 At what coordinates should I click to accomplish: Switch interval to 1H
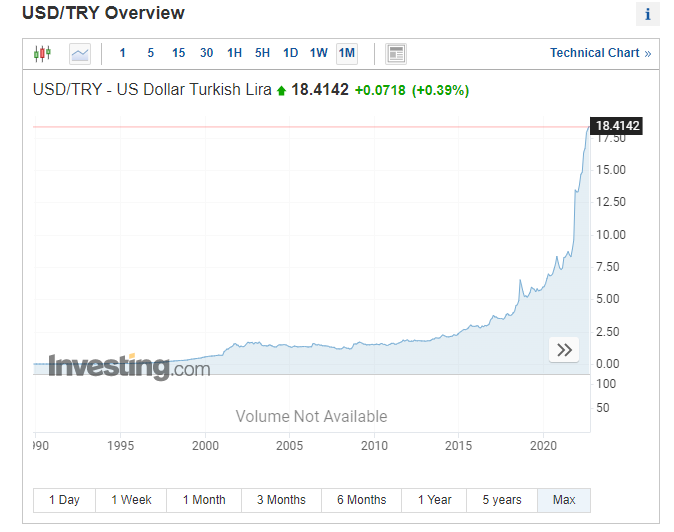tap(234, 53)
